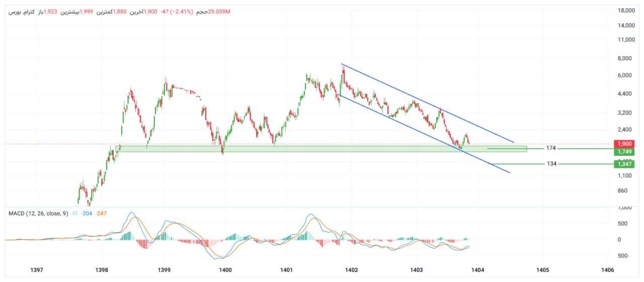Select the upper blue channel trendline

(x=428, y=104)
